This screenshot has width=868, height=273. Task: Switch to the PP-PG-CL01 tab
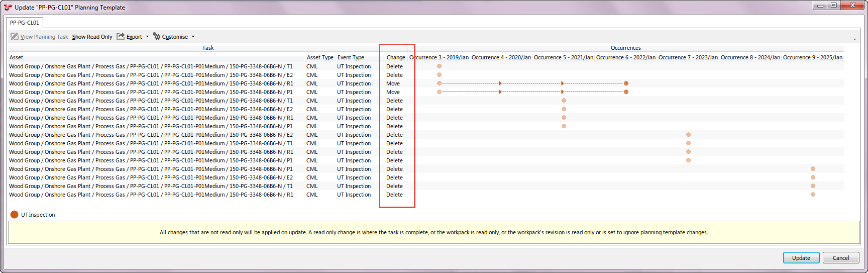pyautogui.click(x=25, y=23)
